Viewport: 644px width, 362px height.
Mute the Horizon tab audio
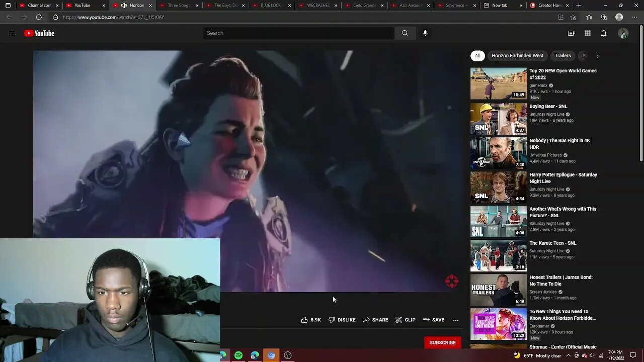tap(124, 6)
